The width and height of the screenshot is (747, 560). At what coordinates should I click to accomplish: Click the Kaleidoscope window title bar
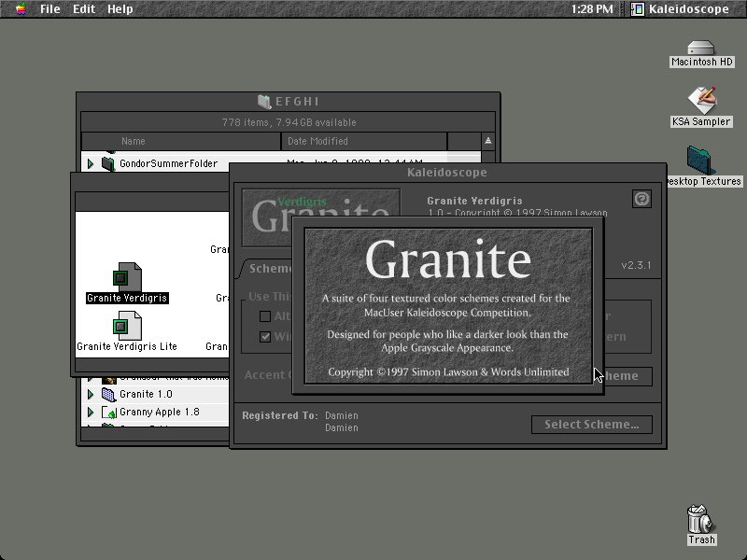[x=447, y=173]
